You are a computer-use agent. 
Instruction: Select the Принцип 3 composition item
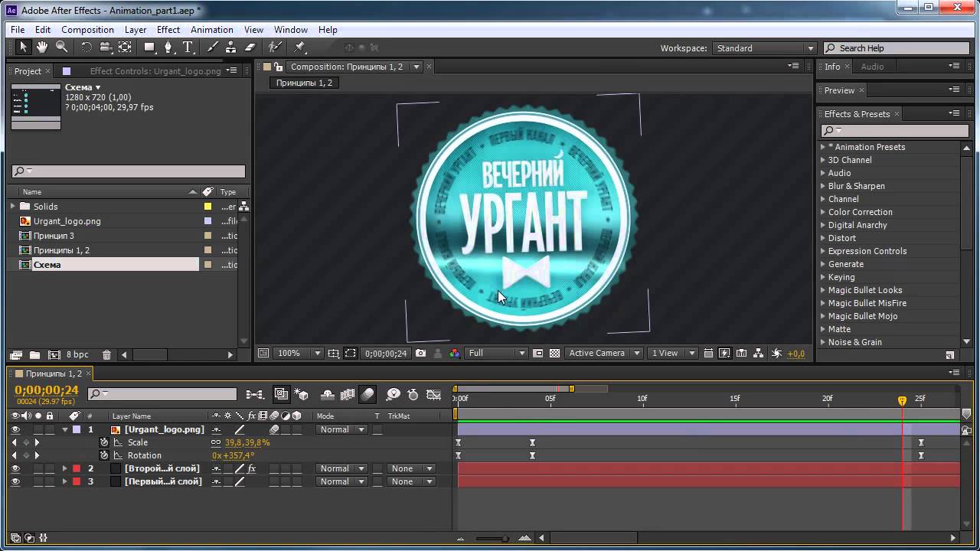(54, 236)
